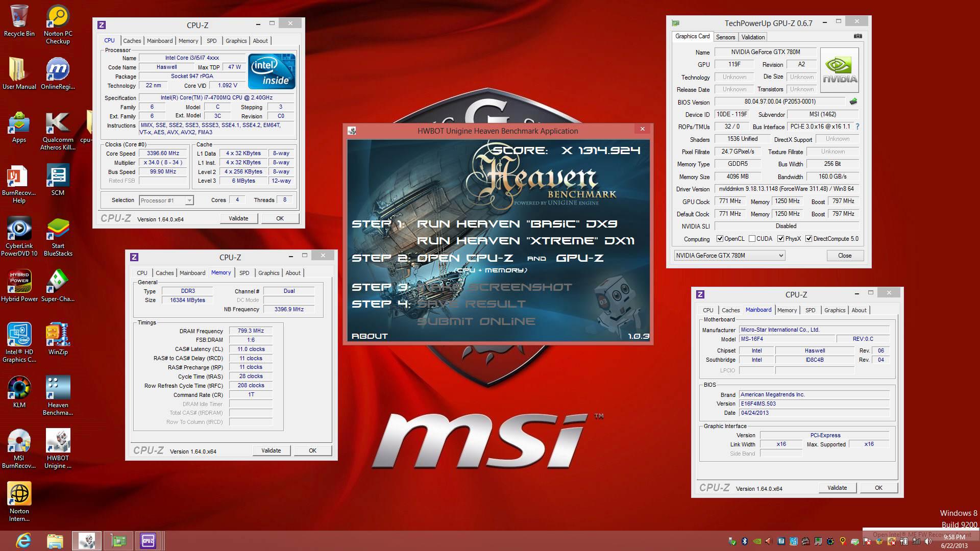Click OK in CPU-Z Mainboard window
This screenshot has width=980, height=551.
coord(878,488)
